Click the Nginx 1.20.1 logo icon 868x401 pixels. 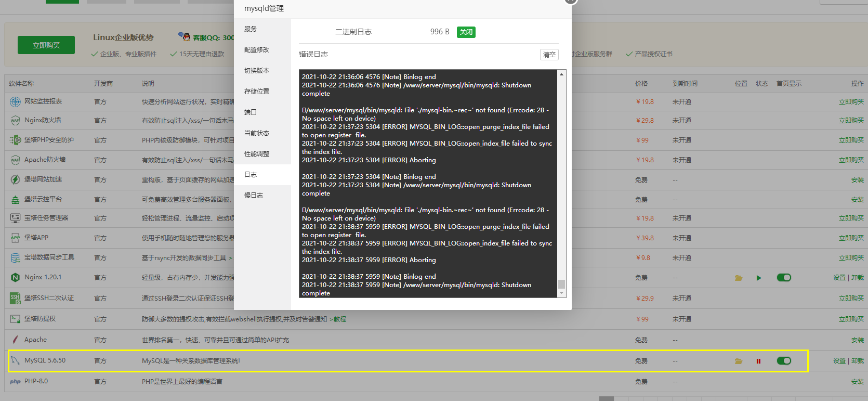pos(15,277)
